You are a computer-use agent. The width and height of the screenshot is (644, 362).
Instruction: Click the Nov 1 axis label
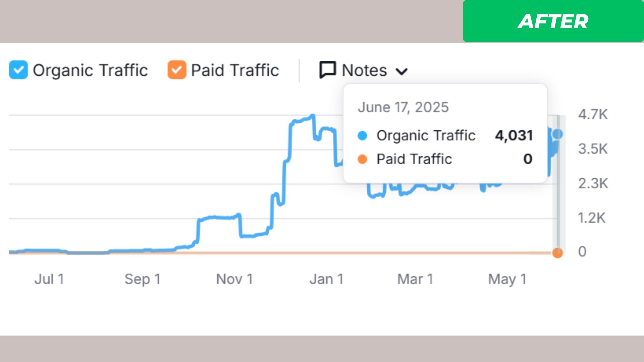click(234, 279)
